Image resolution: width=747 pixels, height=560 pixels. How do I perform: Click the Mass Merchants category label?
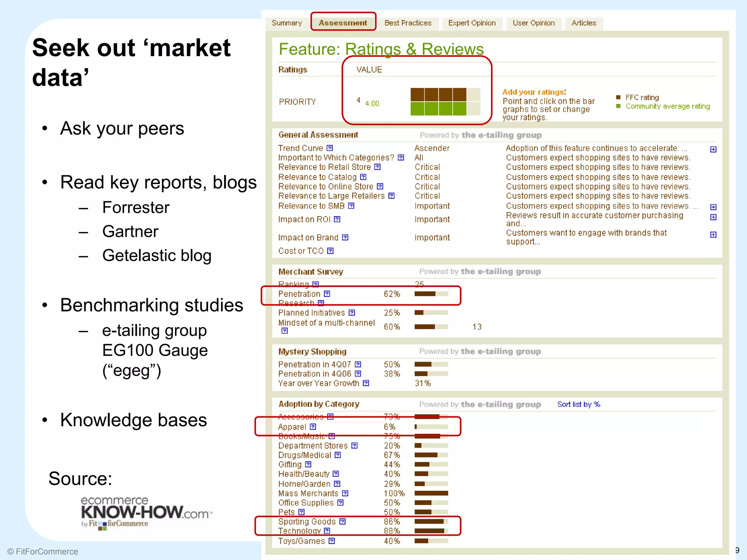click(x=308, y=493)
